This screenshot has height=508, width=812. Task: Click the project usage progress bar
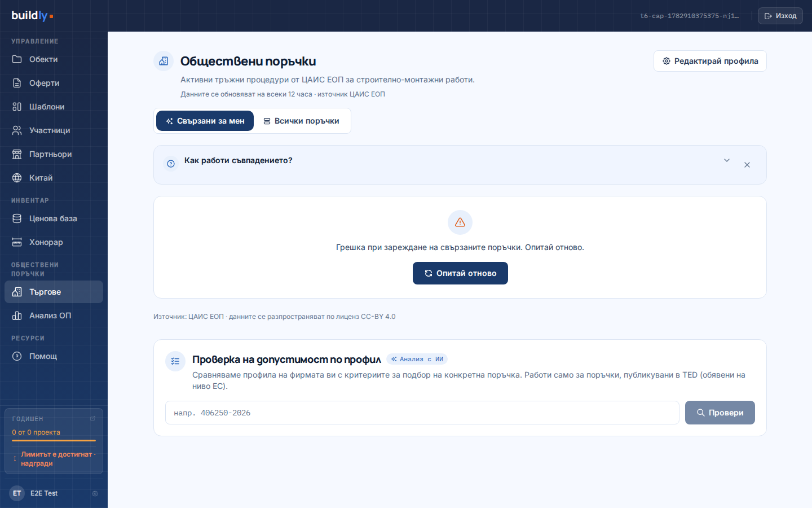[x=54, y=440]
